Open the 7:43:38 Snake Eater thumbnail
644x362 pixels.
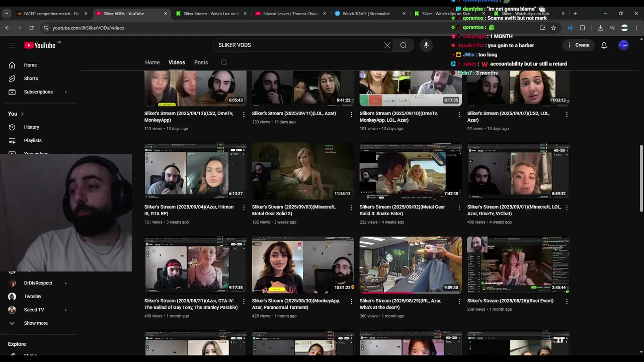coord(411,171)
